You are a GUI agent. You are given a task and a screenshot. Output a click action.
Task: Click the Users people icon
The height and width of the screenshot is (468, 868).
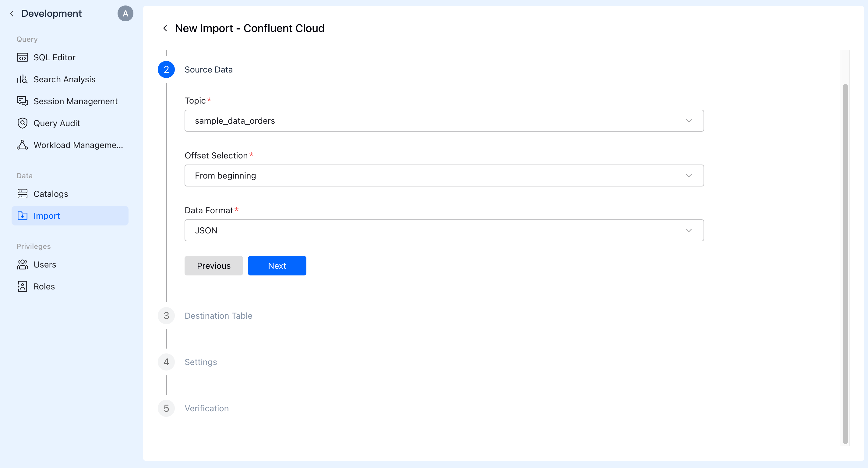click(x=22, y=265)
